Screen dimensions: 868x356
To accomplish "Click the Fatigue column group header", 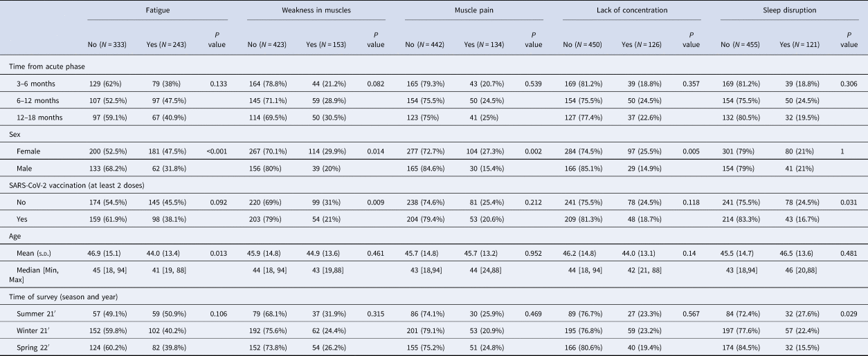I will coord(159,12).
